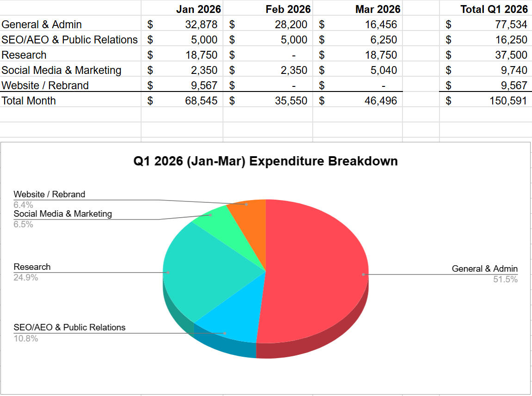Viewport: 532px width, 396px height.
Task: Click the Website / Rebrand chart label
Action: (x=49, y=195)
